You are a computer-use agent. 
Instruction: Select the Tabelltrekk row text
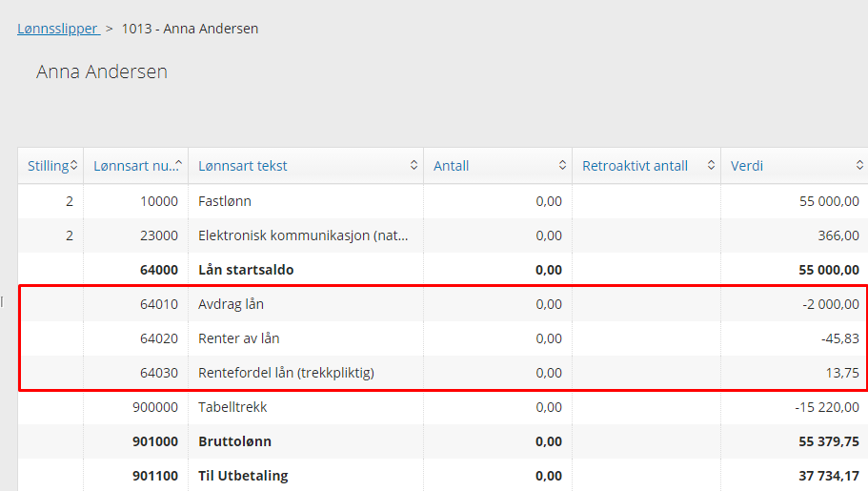click(232, 407)
